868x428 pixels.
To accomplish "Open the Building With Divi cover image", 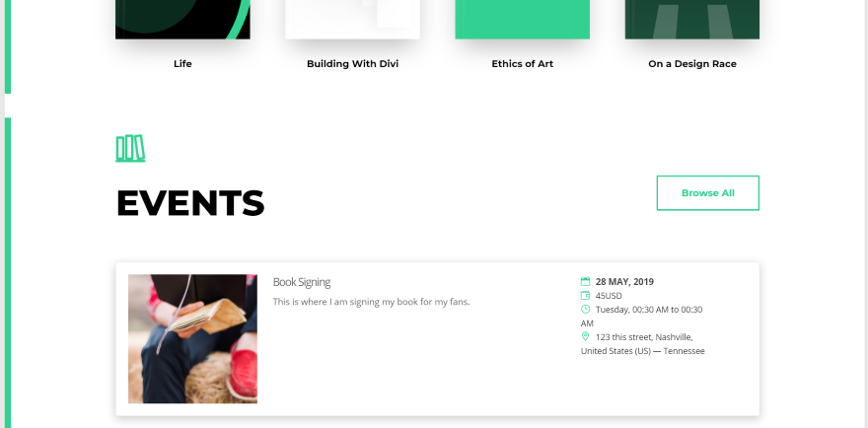I will (x=352, y=20).
